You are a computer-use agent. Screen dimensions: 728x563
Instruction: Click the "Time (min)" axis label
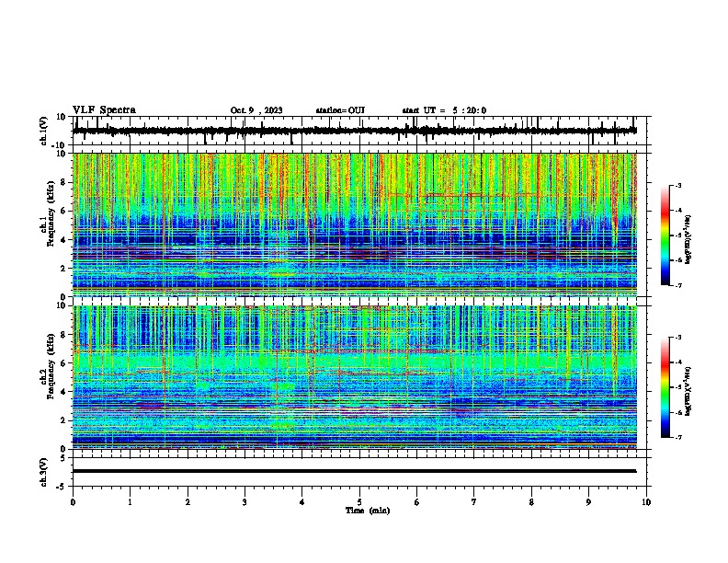click(368, 511)
